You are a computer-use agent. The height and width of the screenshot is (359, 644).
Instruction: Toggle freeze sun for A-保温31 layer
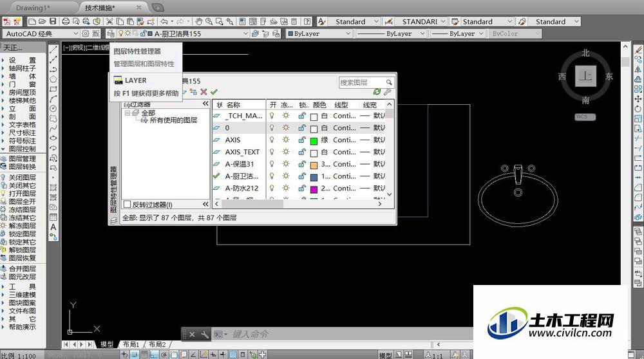coord(285,163)
